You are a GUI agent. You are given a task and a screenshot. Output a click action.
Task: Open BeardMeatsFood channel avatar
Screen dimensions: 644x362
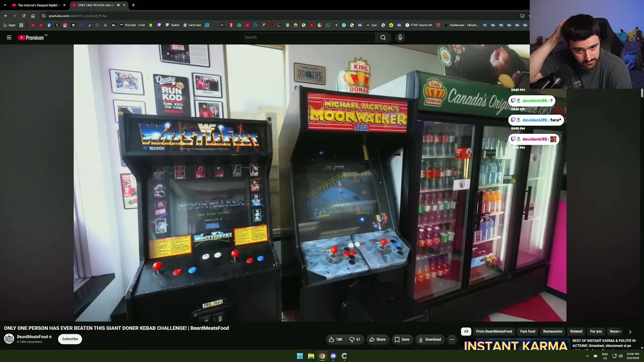pos(9,339)
